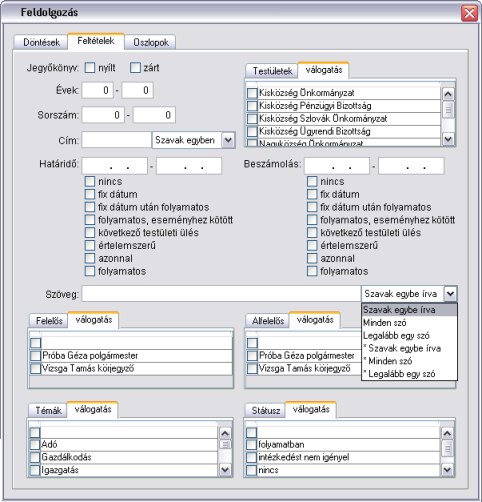Select the Feltételek tab
Screen dimensions: 482x502
click(x=96, y=41)
